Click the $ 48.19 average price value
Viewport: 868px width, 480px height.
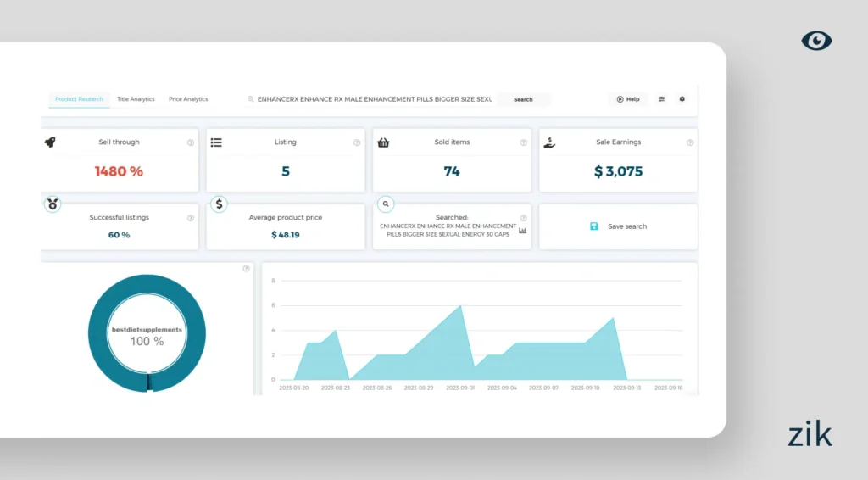pyautogui.click(x=286, y=235)
